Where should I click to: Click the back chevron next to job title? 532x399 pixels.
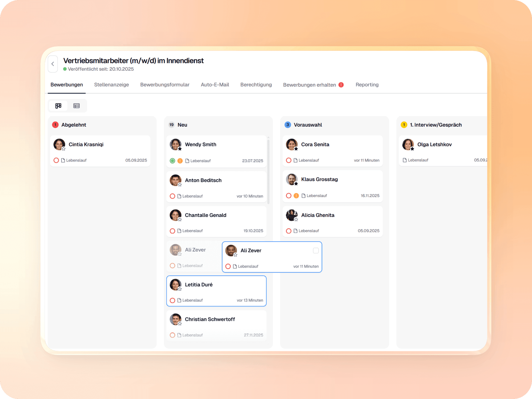(x=53, y=64)
